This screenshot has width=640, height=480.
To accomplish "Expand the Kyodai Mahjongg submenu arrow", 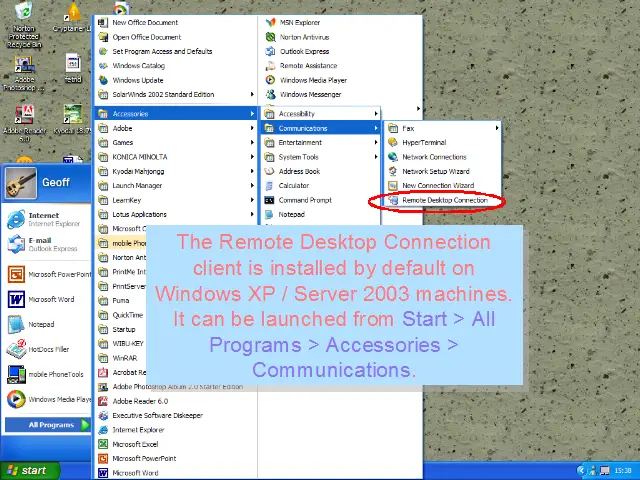I will (252, 171).
